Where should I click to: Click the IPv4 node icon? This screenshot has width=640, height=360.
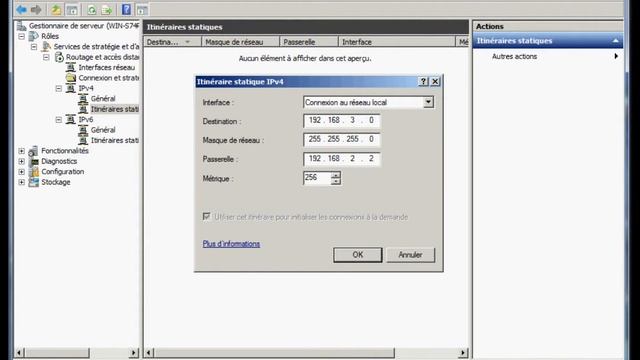[71, 88]
